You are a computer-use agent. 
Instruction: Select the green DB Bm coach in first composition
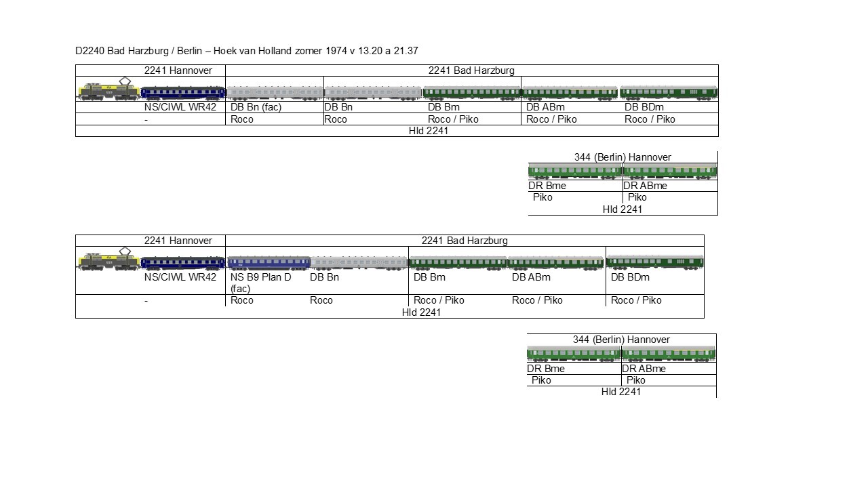click(x=471, y=93)
